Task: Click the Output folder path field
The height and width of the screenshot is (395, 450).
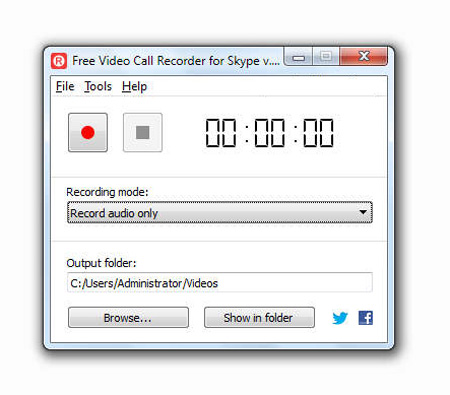Action: coord(220,282)
